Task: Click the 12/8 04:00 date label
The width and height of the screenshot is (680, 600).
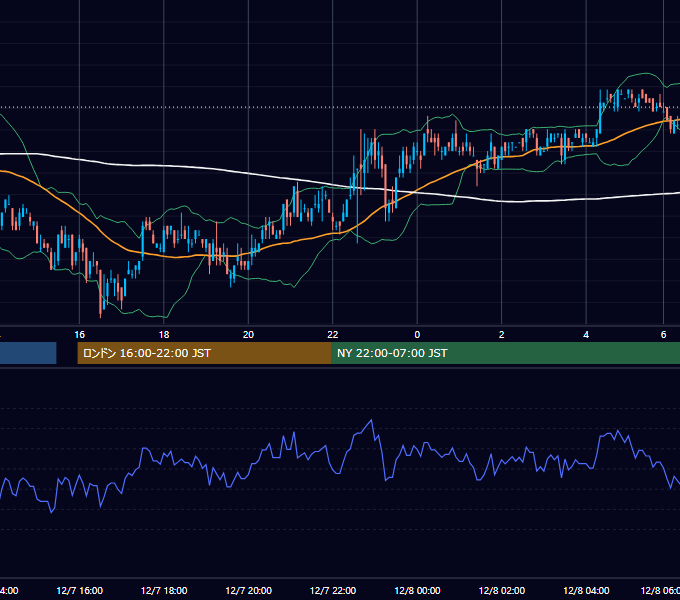Action: 586,590
